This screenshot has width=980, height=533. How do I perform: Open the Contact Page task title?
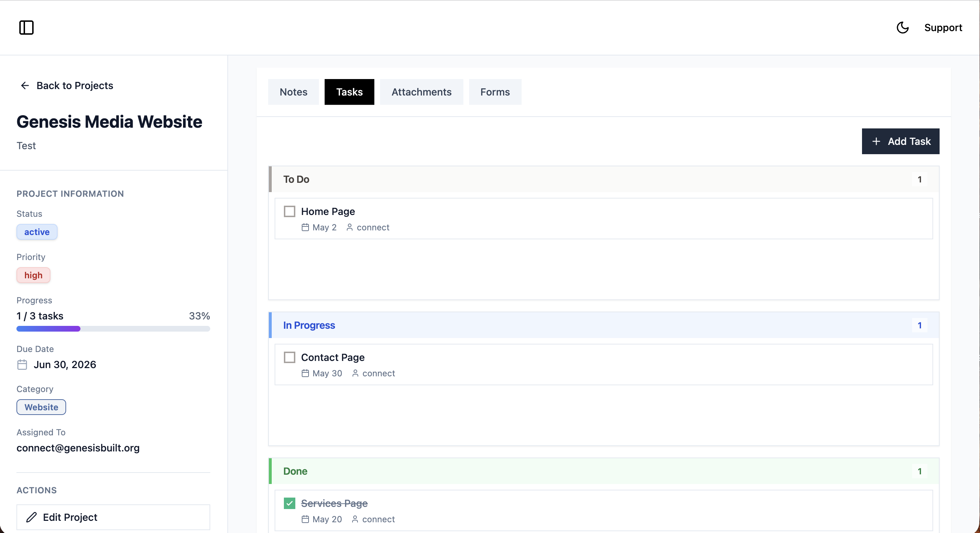pyautogui.click(x=333, y=357)
